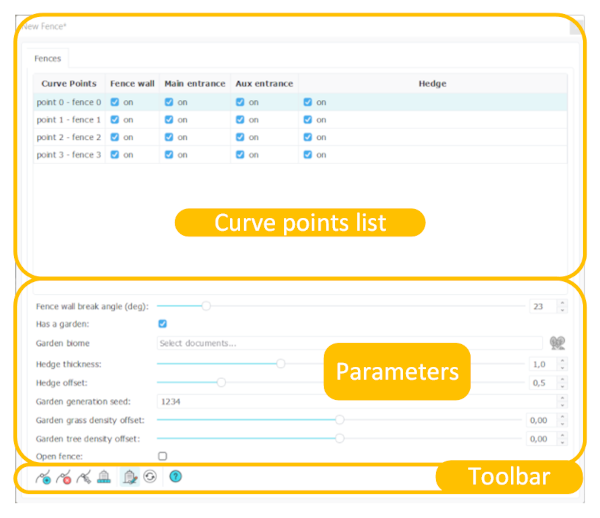Click the Garden biome browse icon

pyautogui.click(x=557, y=343)
